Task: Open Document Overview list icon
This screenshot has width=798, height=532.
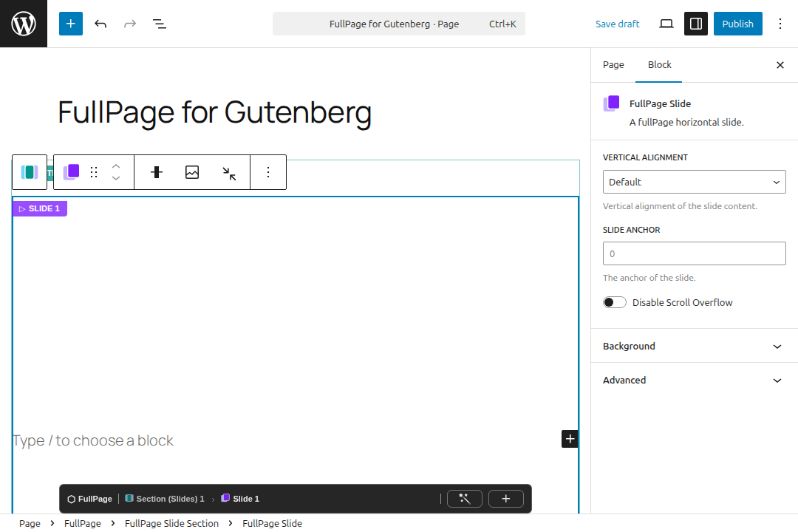Action: tap(160, 24)
